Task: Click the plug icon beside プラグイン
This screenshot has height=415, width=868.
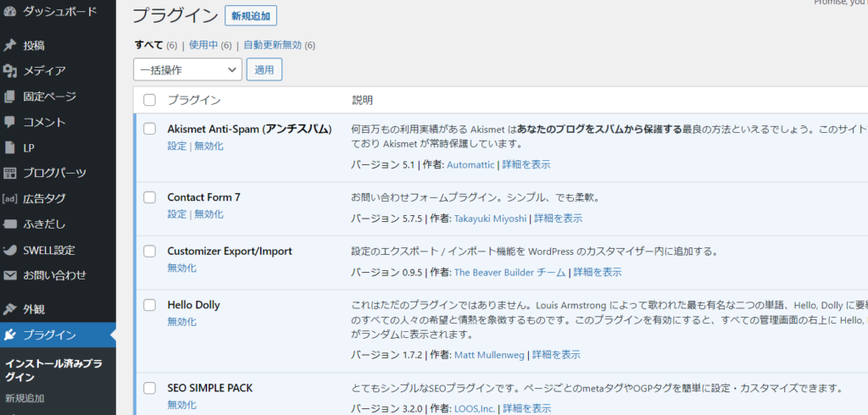Action: (x=9, y=335)
